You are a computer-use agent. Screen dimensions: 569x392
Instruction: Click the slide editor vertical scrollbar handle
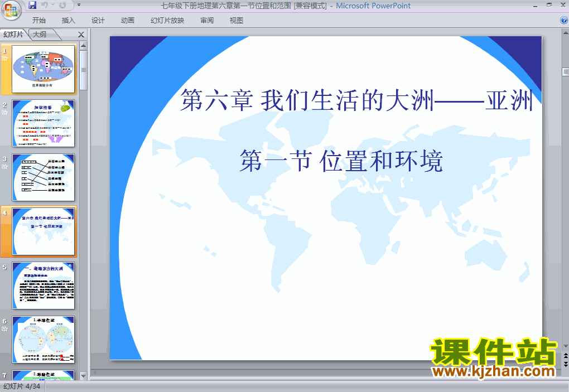[x=565, y=72]
